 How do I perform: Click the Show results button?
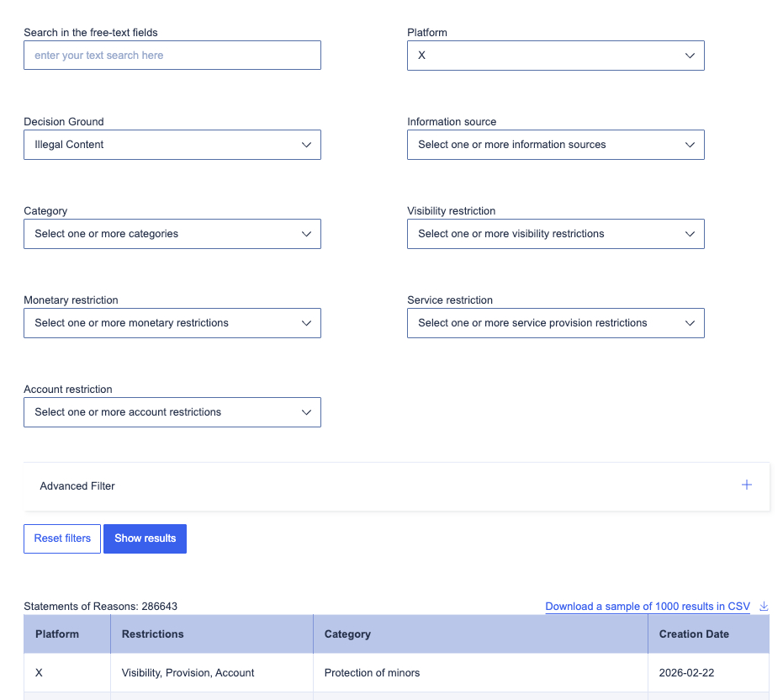[x=145, y=538]
